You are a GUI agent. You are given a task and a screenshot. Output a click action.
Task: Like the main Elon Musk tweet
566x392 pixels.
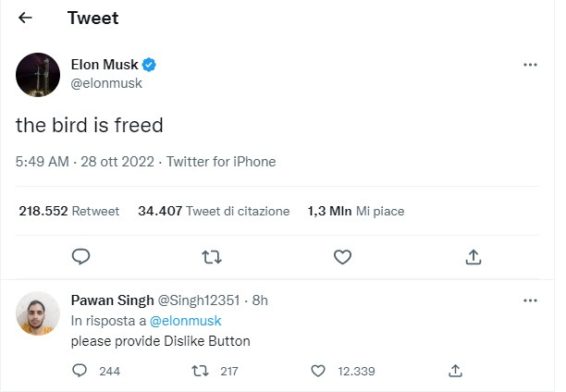click(342, 257)
